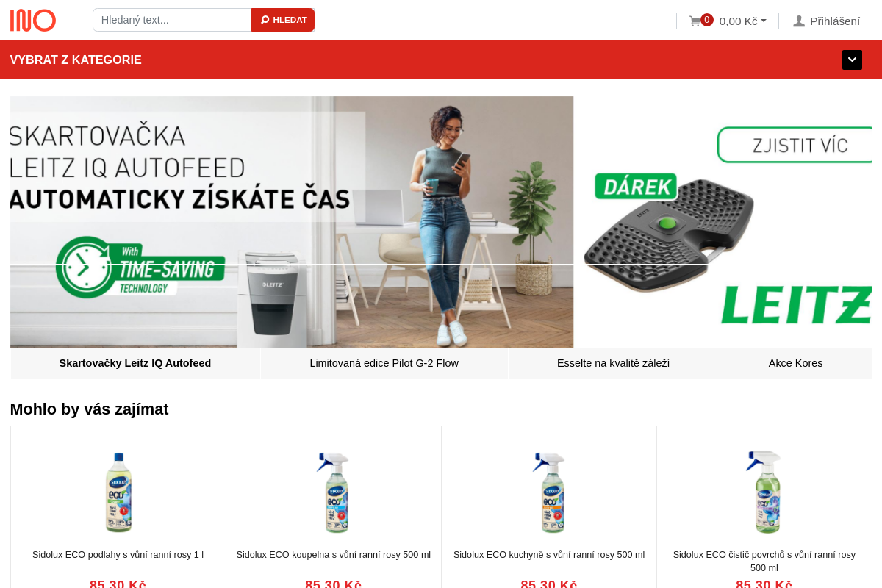
Task: Click the ZJISTIT VÍC banner button
Action: point(795,145)
